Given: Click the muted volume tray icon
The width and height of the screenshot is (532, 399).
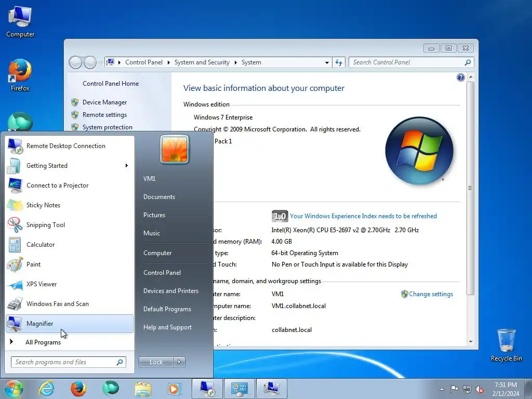Looking at the screenshot, I should click(480, 389).
